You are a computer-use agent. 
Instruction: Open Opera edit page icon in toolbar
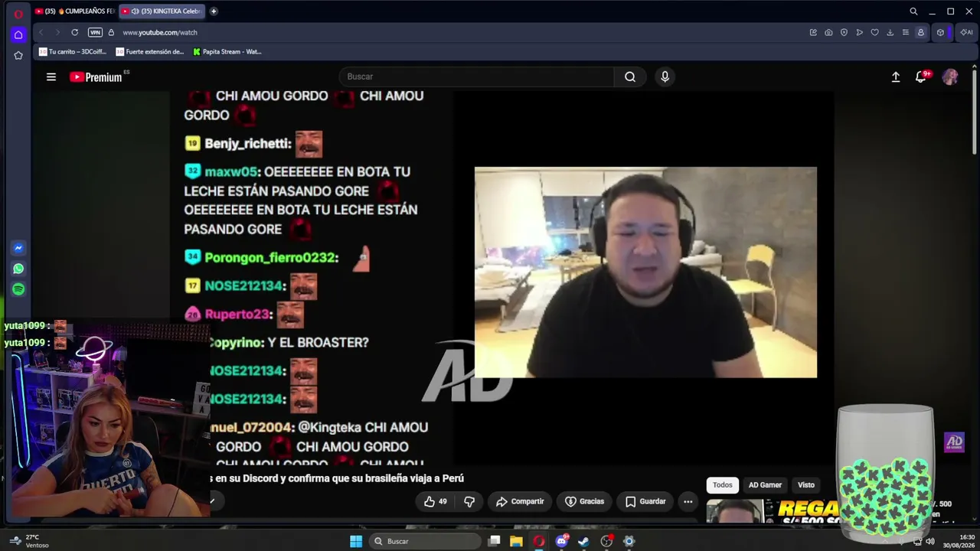(813, 32)
